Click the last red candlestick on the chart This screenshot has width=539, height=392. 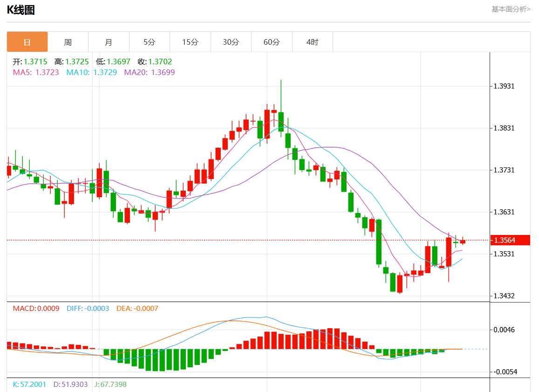coord(463,242)
